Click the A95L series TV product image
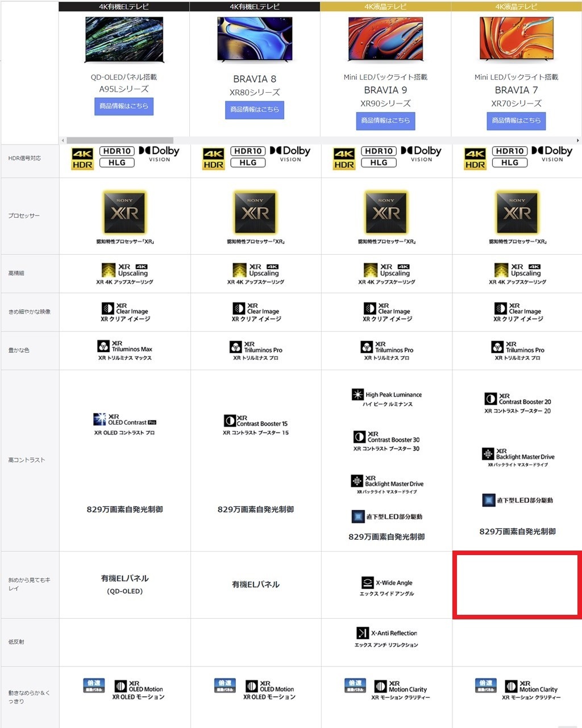 (124, 40)
